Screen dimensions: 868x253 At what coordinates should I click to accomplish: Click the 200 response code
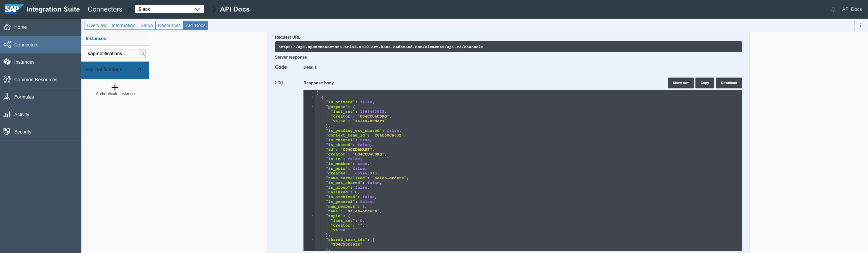point(279,83)
